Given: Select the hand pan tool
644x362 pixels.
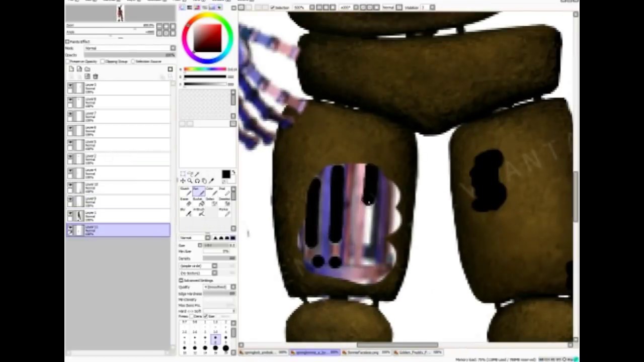Looking at the screenshot, I should tap(204, 181).
